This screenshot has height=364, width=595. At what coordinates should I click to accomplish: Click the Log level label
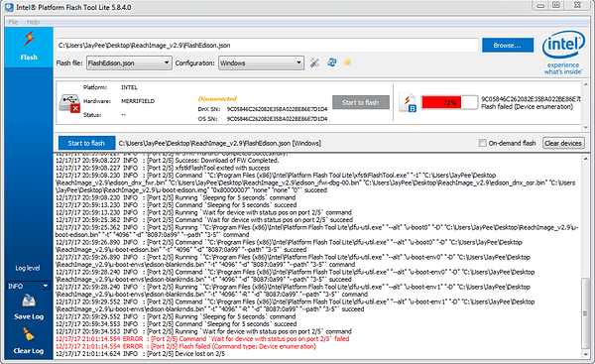(x=28, y=268)
